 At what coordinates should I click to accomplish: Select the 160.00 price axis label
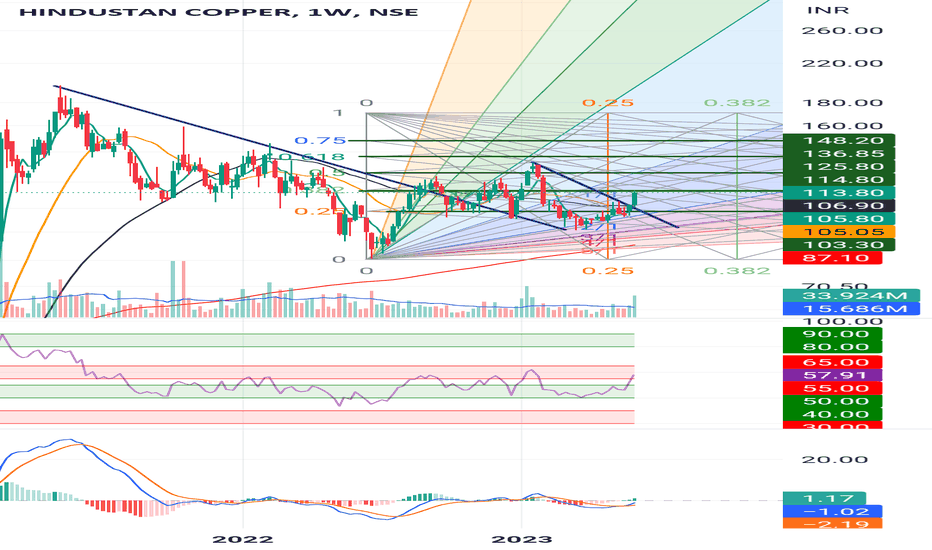[842, 126]
